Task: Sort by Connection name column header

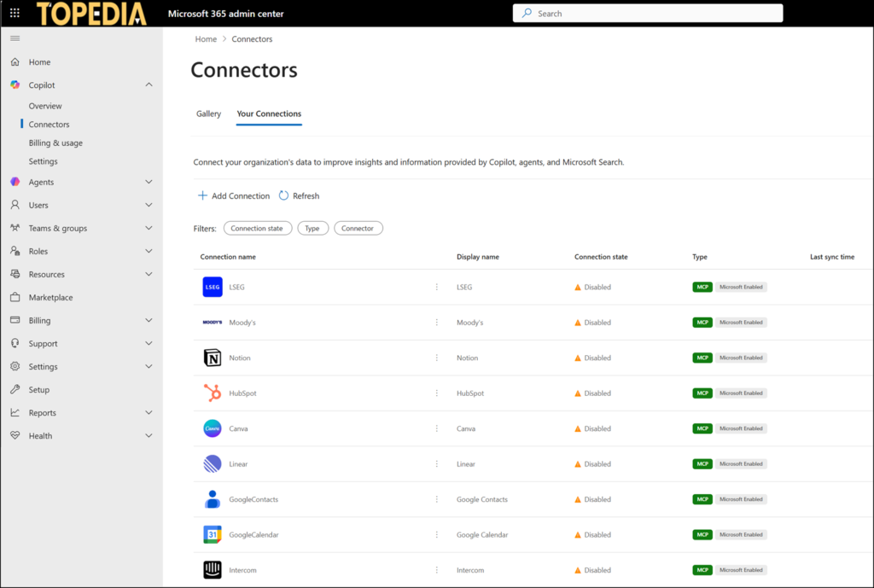Action: (x=228, y=257)
